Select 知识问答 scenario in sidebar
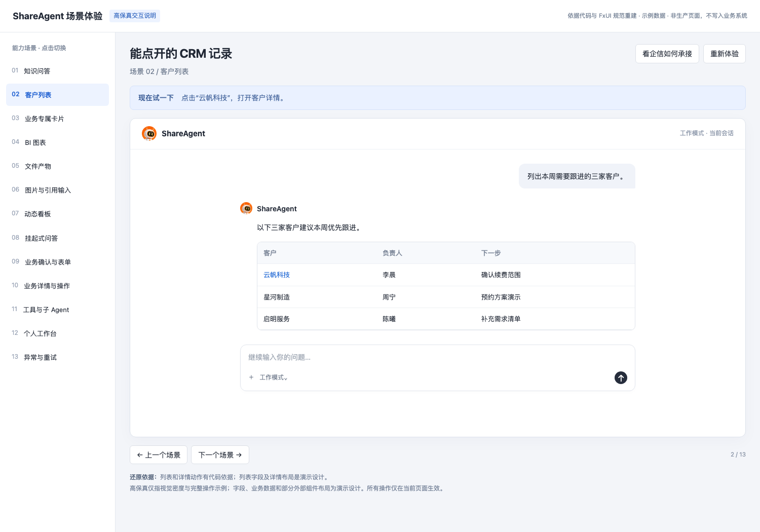This screenshot has height=532, width=760. tap(57, 71)
